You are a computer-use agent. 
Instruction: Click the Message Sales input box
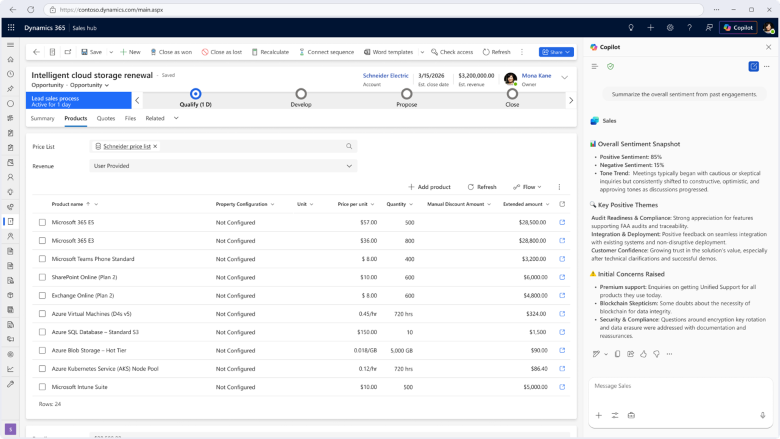(681, 386)
